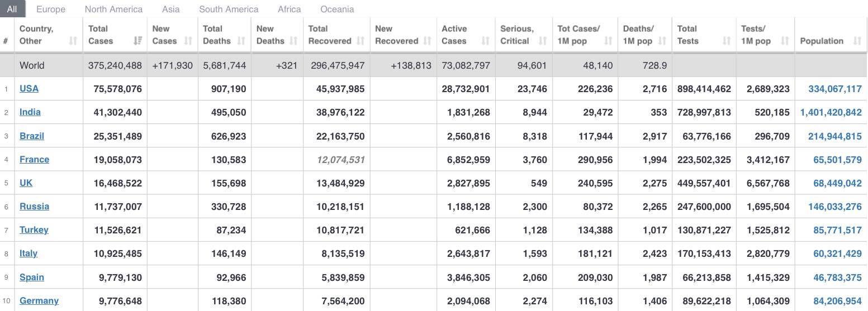Open the Italy country link
The height and width of the screenshot is (311, 868).
pyautogui.click(x=29, y=253)
